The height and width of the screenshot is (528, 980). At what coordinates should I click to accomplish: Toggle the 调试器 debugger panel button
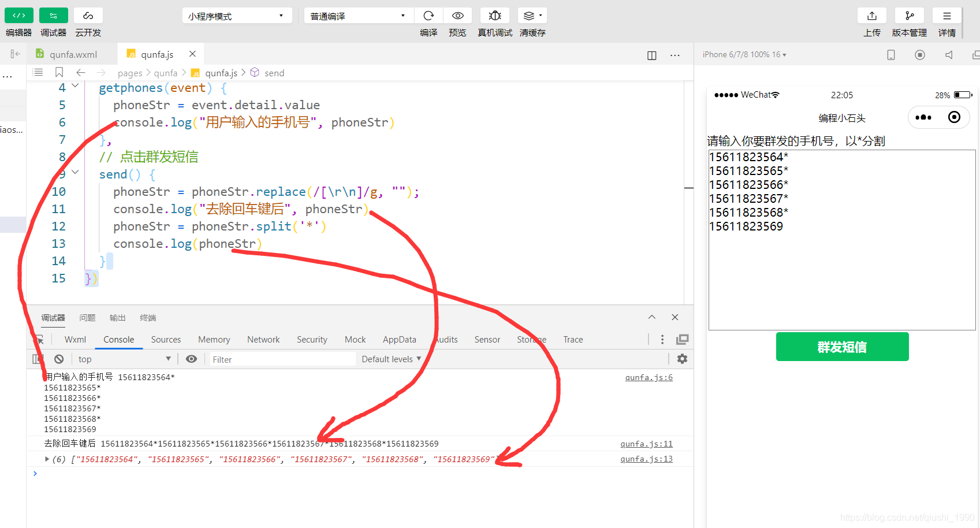(54, 16)
